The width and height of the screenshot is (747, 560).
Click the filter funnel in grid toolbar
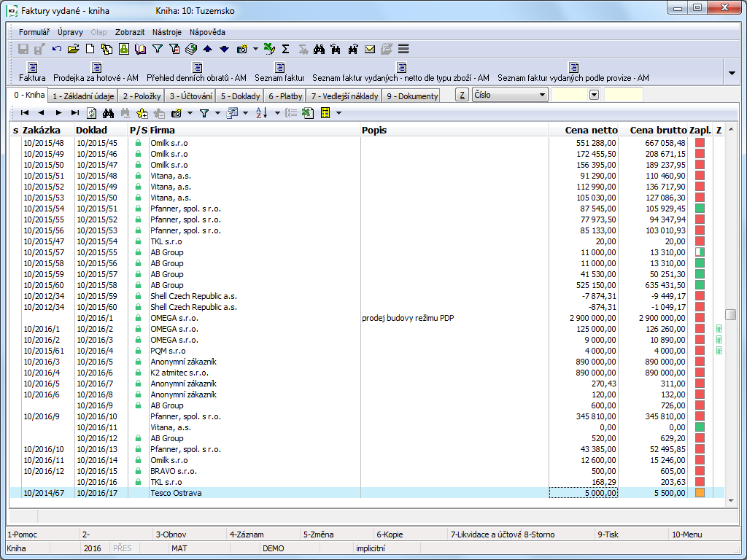pos(204,113)
